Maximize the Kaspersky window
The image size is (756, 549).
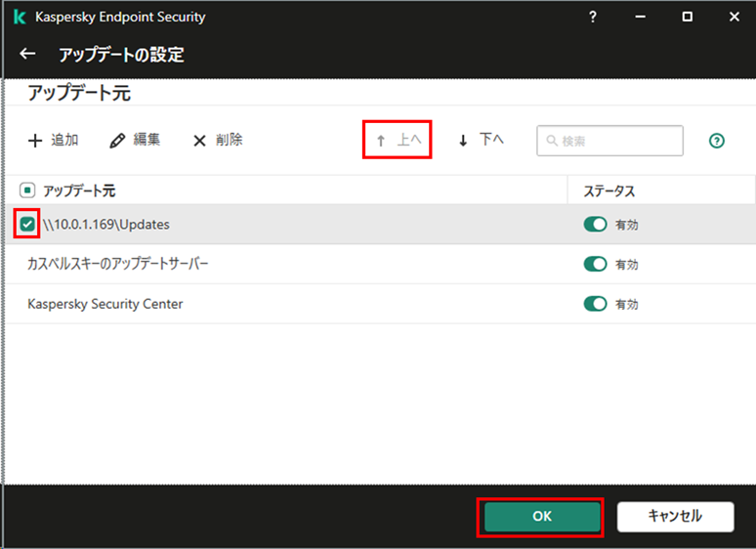point(687,17)
